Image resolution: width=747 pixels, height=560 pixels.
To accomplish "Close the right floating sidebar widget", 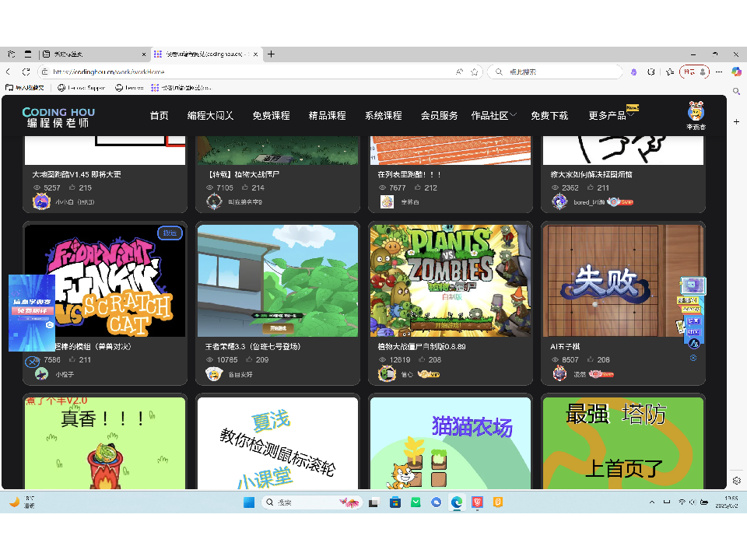I will (x=693, y=358).
